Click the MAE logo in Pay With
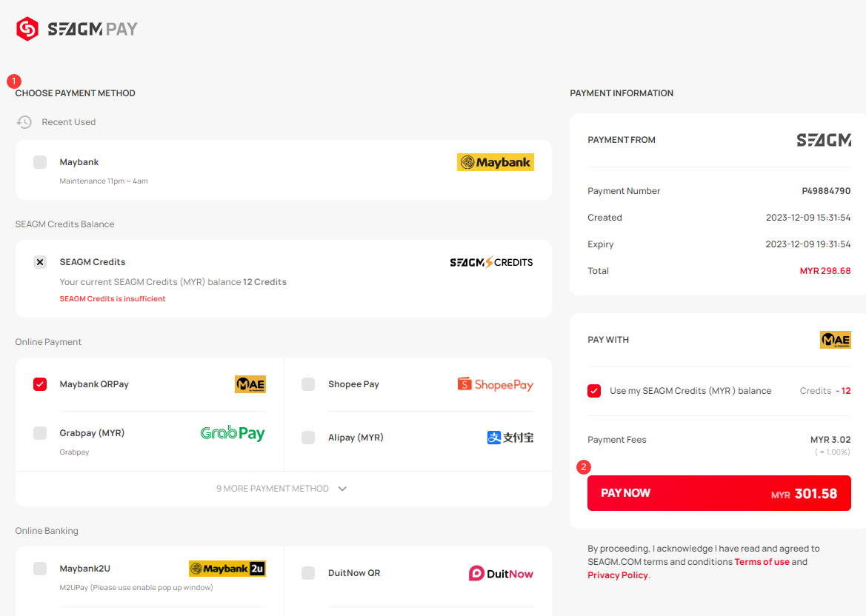This screenshot has width=866, height=616. pyautogui.click(x=835, y=340)
